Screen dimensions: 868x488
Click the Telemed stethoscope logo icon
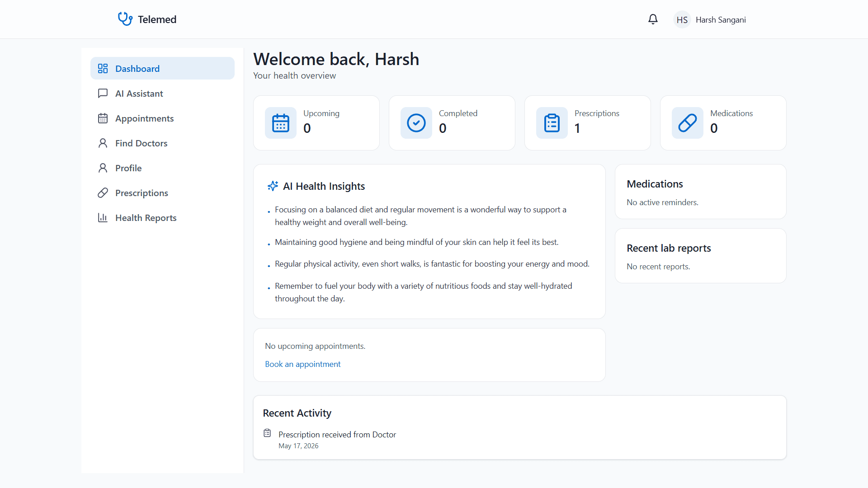(x=125, y=19)
